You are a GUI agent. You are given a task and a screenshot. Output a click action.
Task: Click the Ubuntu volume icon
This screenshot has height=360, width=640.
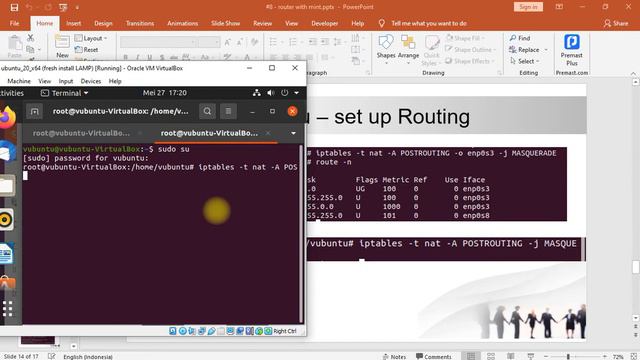click(270, 93)
